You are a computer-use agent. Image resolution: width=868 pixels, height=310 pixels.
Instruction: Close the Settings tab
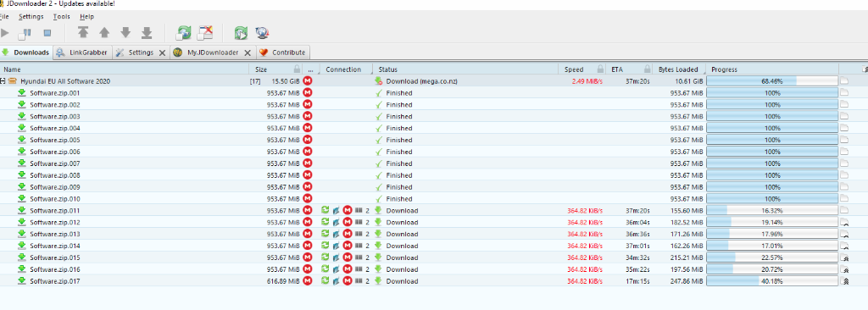pyautogui.click(x=162, y=53)
